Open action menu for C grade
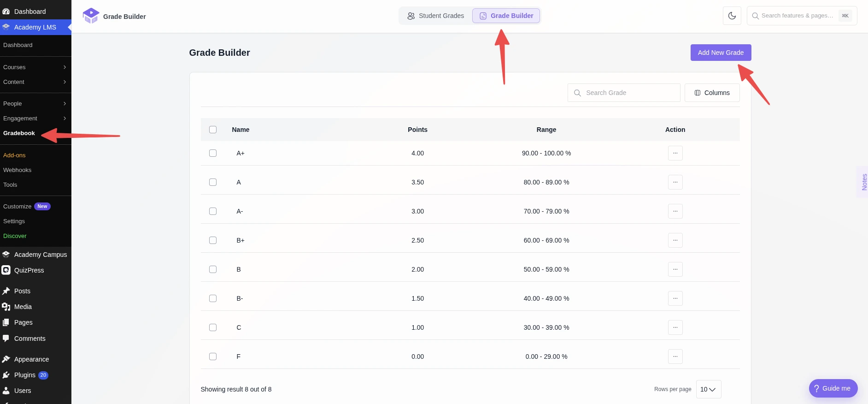This screenshot has width=868, height=404. pyautogui.click(x=675, y=327)
